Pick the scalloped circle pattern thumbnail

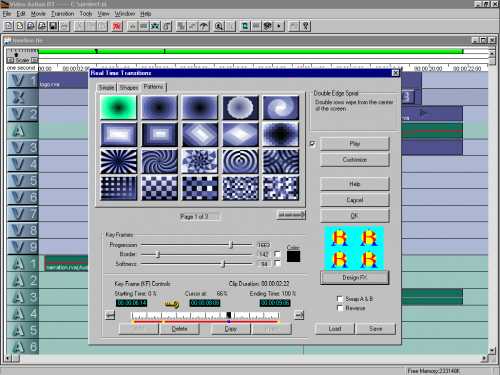240,107
